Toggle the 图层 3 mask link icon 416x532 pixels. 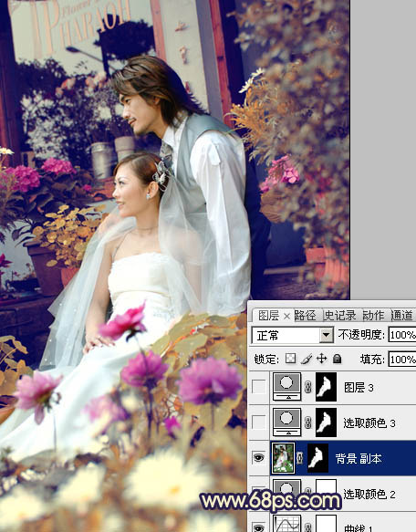[x=308, y=387]
